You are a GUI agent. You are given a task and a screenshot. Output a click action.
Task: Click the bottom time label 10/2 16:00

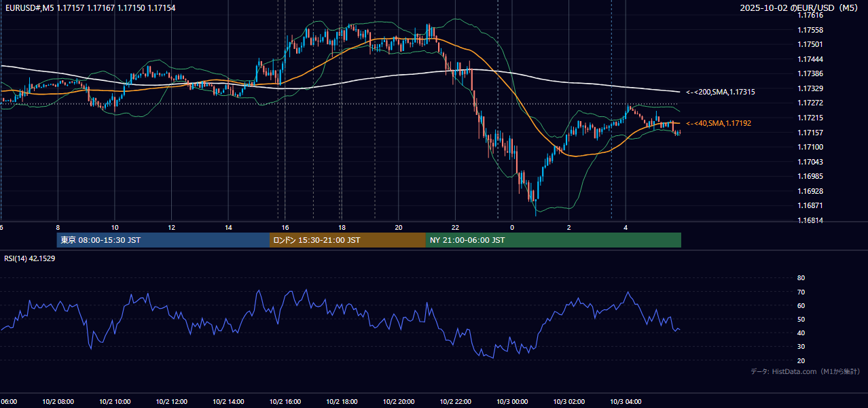pos(285,402)
